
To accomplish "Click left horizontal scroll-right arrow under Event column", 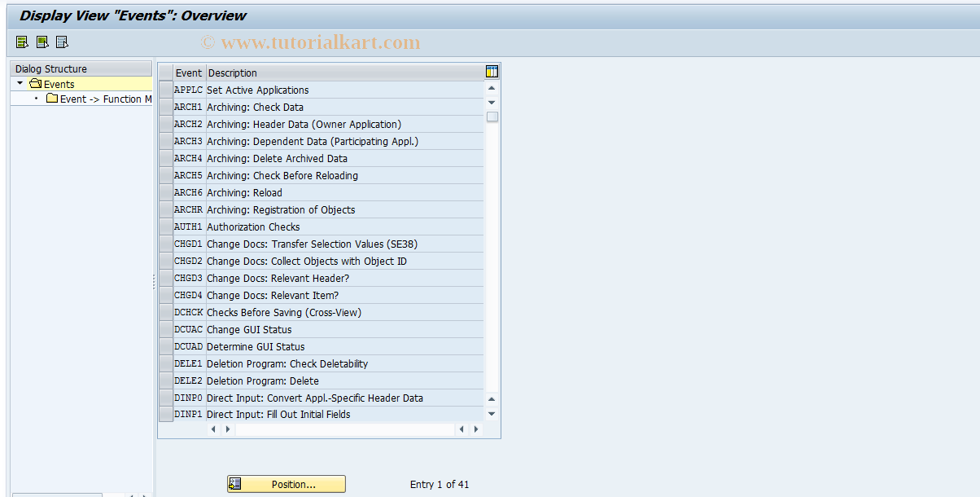I will [228, 429].
